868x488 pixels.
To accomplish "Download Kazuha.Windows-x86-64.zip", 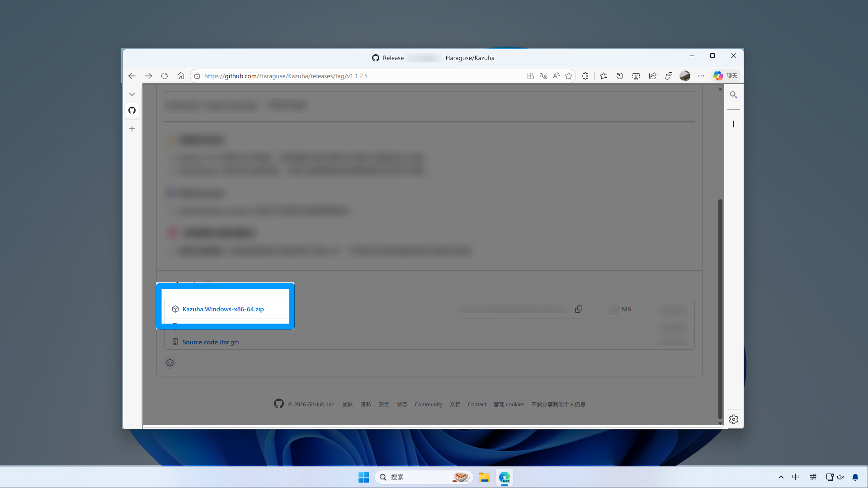I will click(223, 309).
